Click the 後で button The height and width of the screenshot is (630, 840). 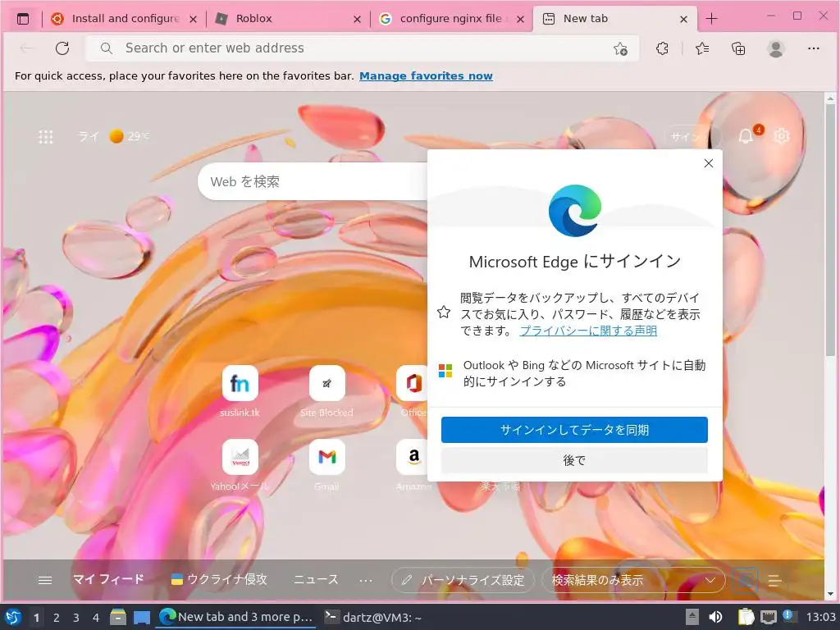[574, 460]
